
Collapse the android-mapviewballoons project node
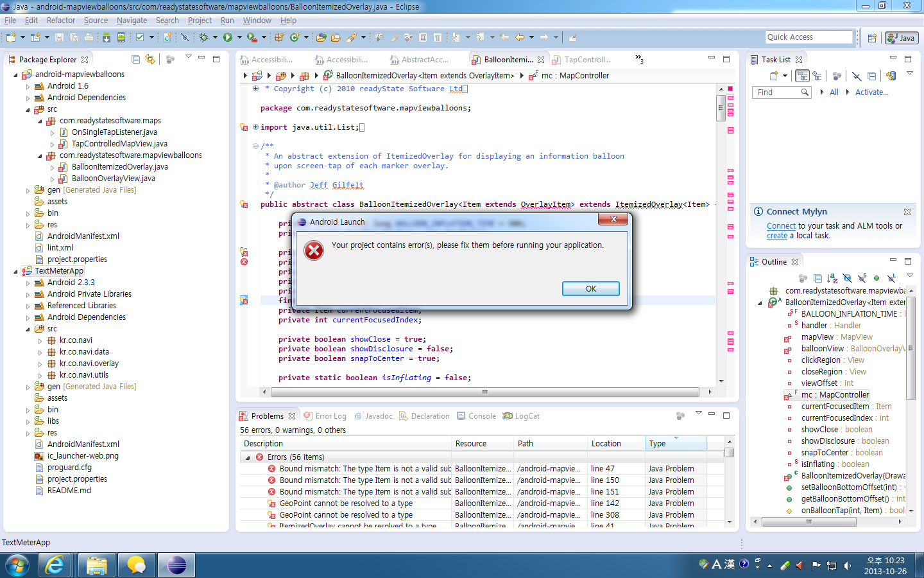[16, 74]
